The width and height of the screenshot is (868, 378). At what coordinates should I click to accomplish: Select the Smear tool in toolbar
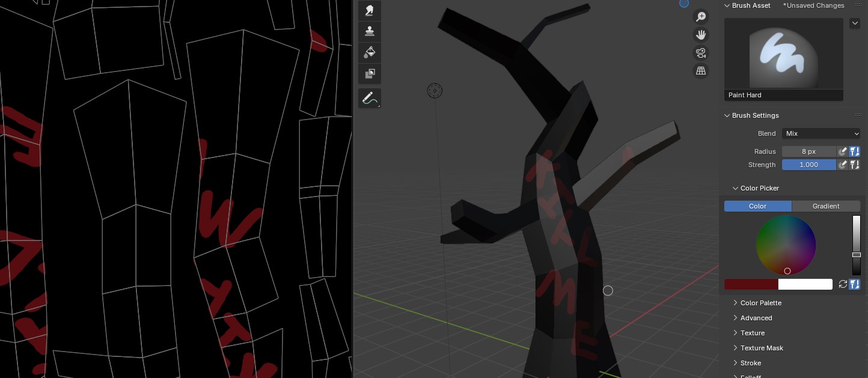pos(370,10)
